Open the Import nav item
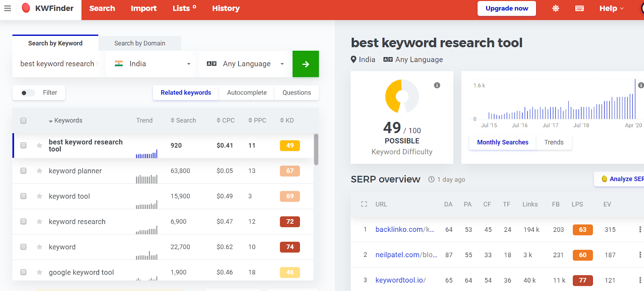Image resolution: width=644 pixels, height=291 pixels. pos(144,8)
